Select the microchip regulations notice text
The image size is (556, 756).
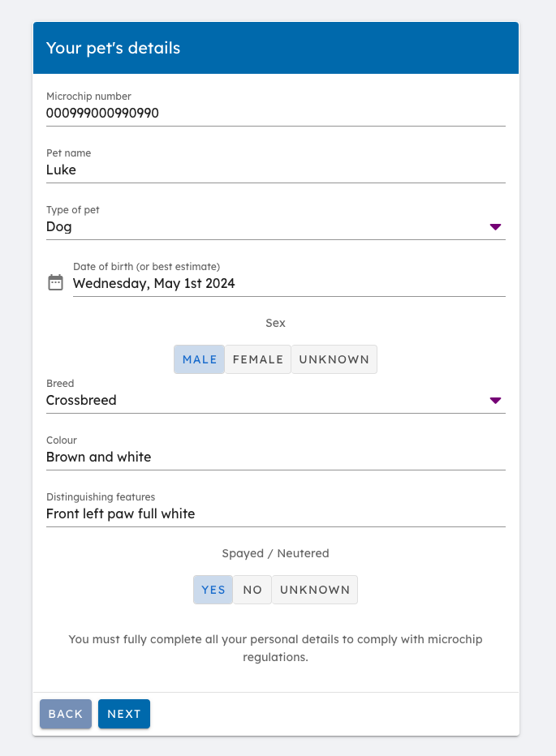click(x=276, y=648)
